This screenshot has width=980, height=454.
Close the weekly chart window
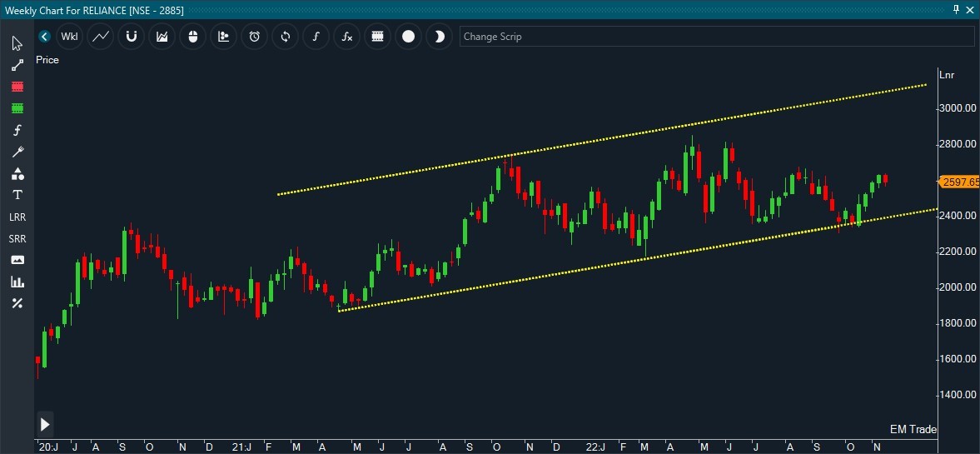click(971, 9)
